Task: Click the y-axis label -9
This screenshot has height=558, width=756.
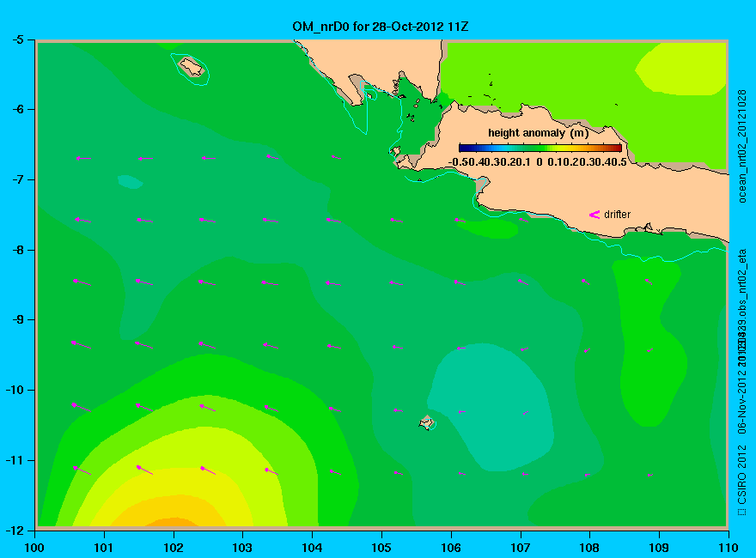Action: coord(17,320)
